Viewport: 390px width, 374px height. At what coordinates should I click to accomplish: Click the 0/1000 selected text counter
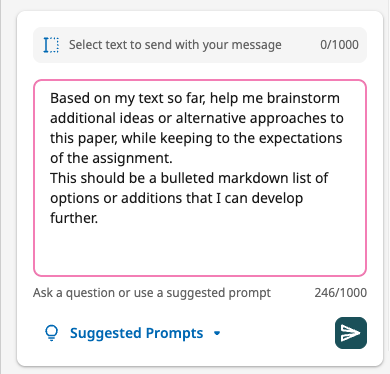pyautogui.click(x=339, y=45)
